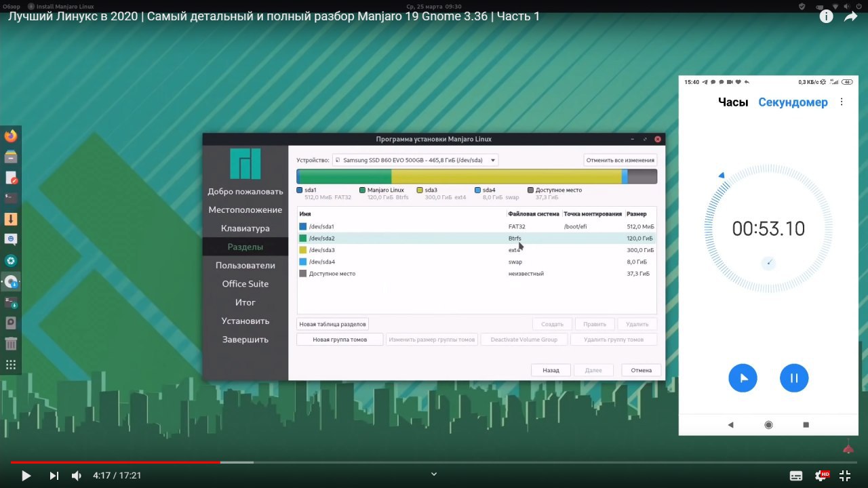
Task: Open the teal circular dock app icon
Action: (x=11, y=261)
